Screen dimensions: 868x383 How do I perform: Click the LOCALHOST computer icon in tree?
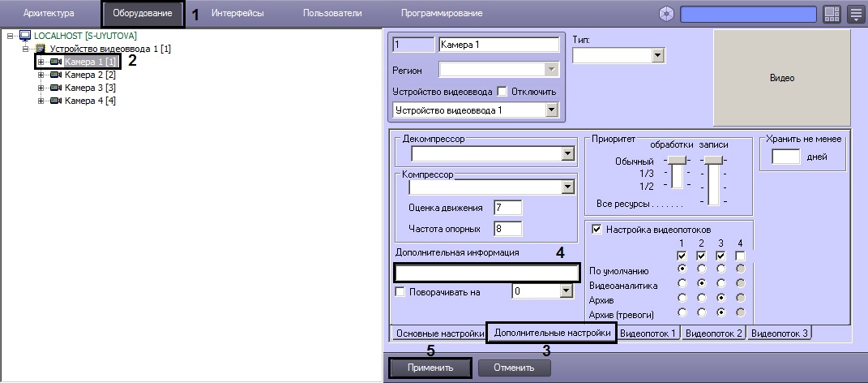coord(24,37)
